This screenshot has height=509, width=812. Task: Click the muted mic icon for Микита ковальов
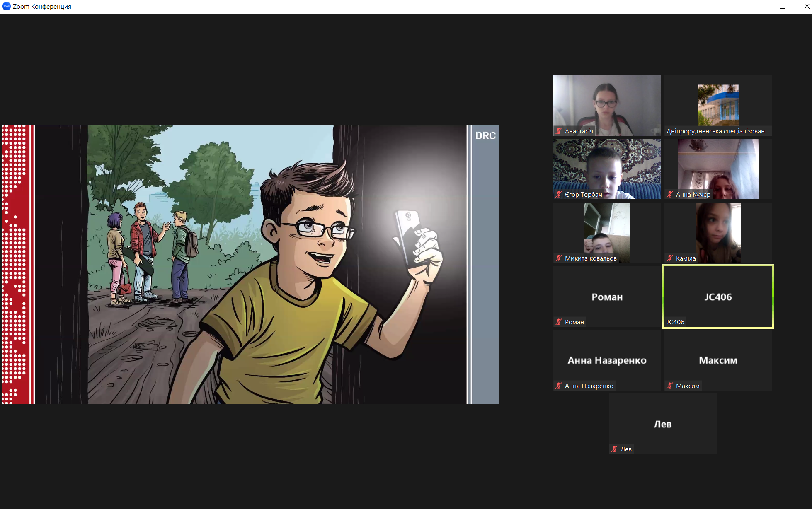coord(559,258)
